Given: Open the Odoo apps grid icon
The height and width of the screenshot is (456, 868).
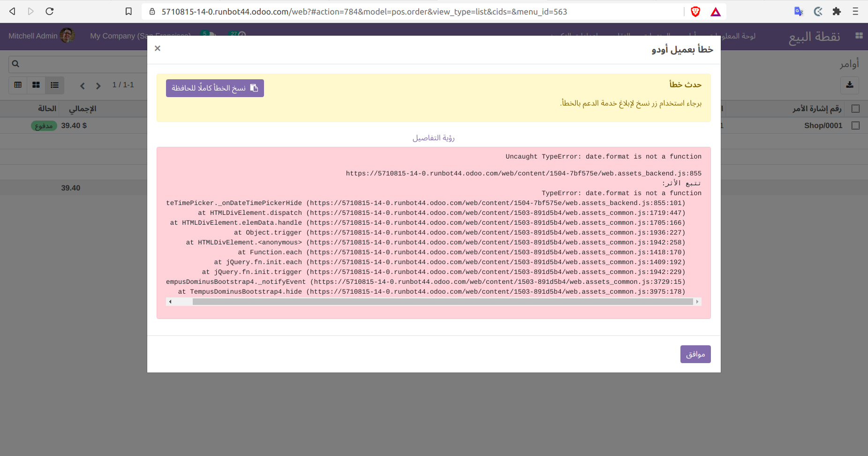Looking at the screenshot, I should pos(860,36).
